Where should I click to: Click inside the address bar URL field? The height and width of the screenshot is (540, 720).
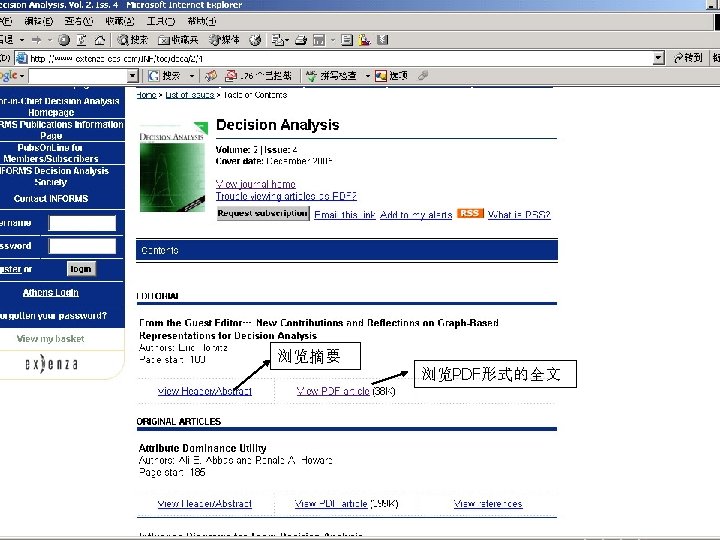tap(341, 58)
